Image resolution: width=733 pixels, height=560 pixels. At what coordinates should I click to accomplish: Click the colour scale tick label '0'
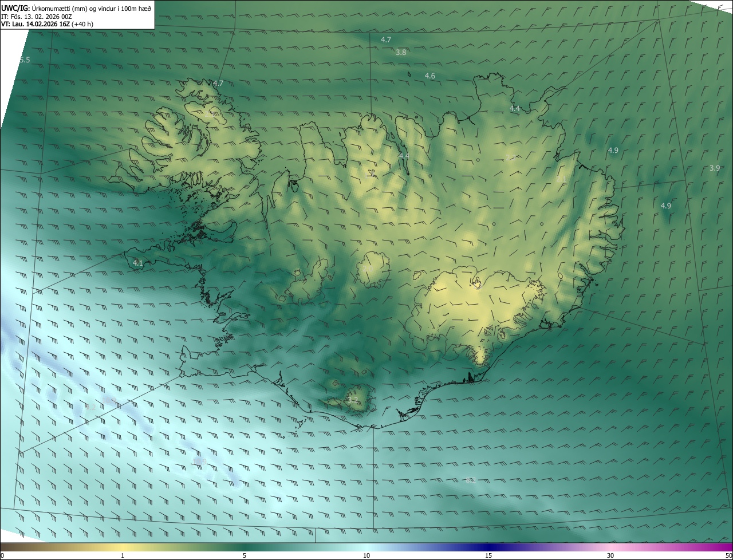point(2,555)
